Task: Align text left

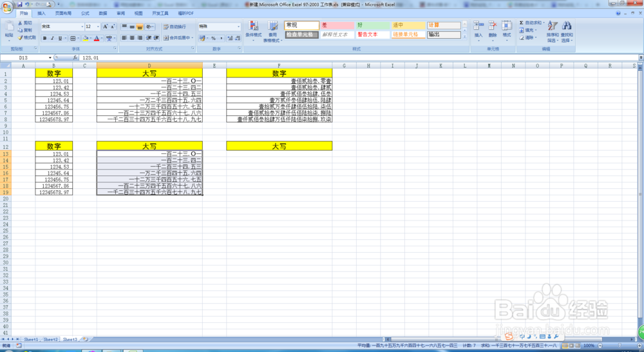Action: [124, 38]
